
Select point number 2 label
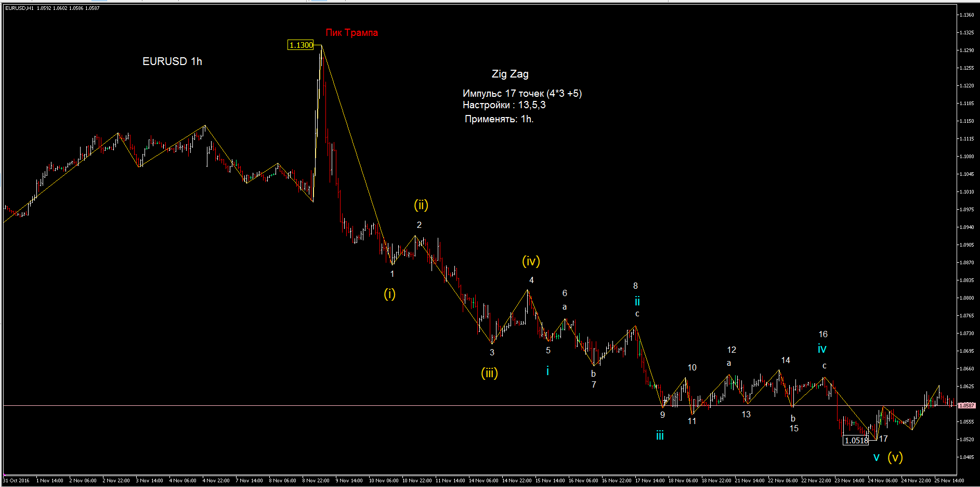click(419, 225)
